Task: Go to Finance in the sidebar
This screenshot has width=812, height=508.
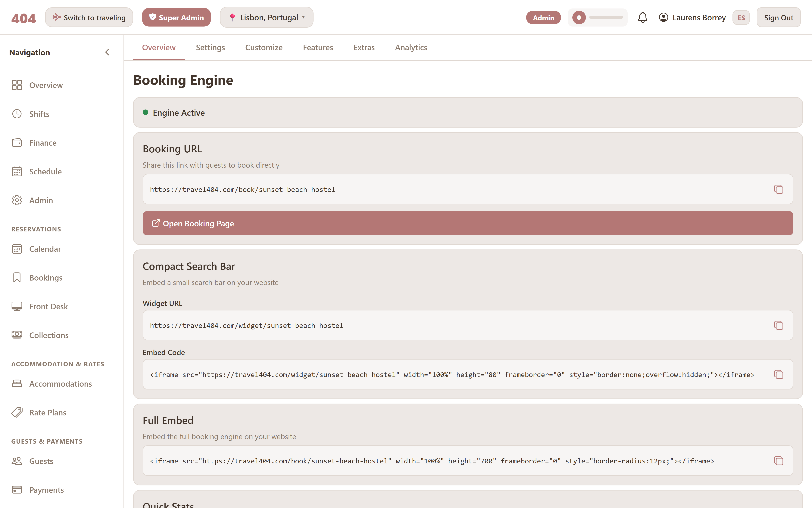Action: click(62, 143)
